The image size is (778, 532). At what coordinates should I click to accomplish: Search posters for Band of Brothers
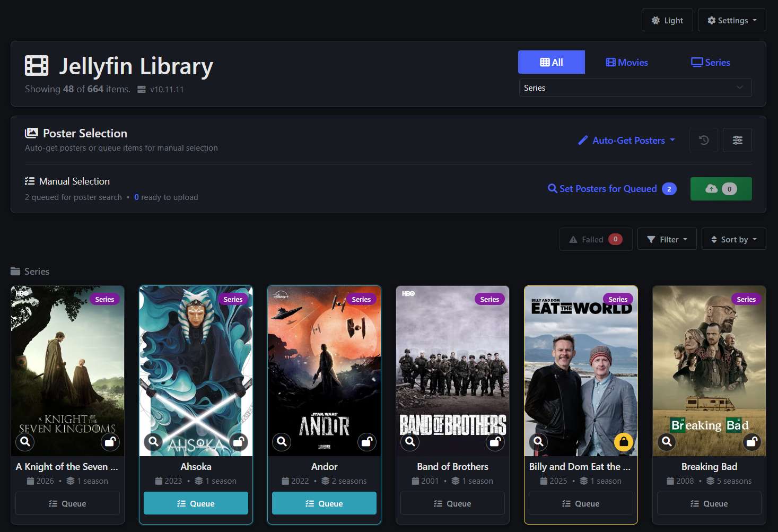(x=410, y=441)
